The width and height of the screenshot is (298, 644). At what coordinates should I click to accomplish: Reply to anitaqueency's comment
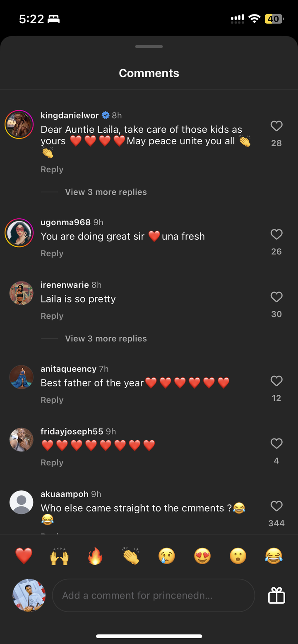pos(52,400)
